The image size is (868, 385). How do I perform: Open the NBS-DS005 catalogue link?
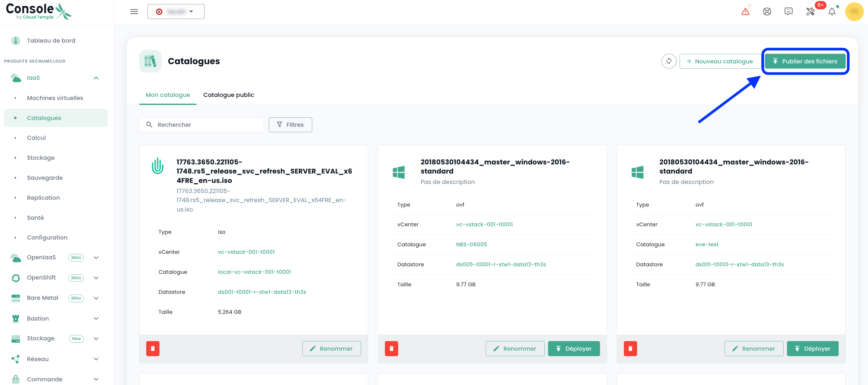pyautogui.click(x=471, y=244)
